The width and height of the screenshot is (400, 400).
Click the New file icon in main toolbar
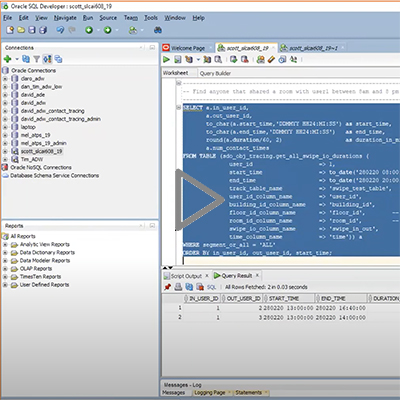pos(10,30)
